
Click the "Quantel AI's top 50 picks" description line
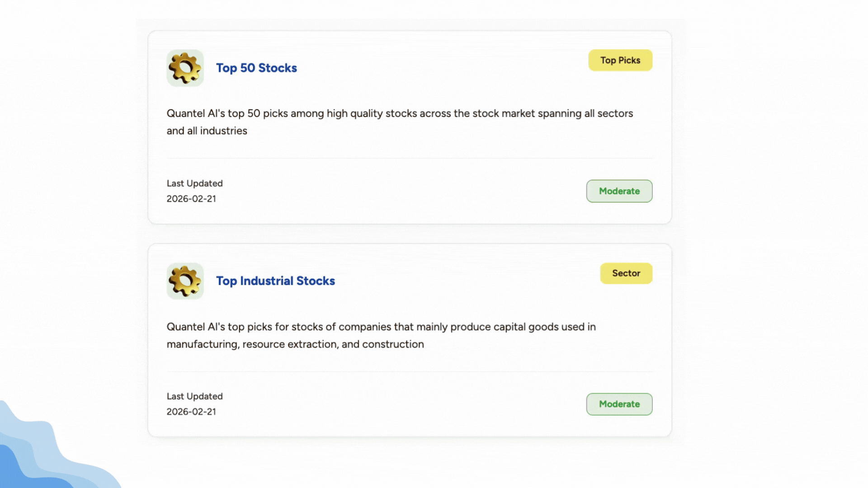click(x=400, y=113)
